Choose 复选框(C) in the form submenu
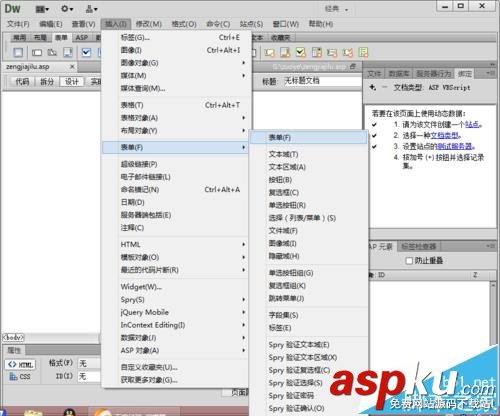This screenshot has width=500, height=416. coord(309,192)
